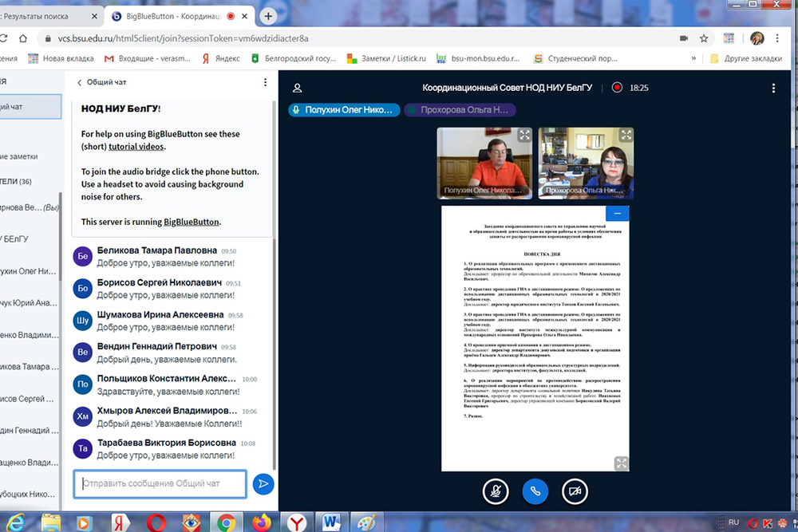798x532 pixels.
Task: Open the BigBlueButton link in the welcome message
Action: point(192,222)
